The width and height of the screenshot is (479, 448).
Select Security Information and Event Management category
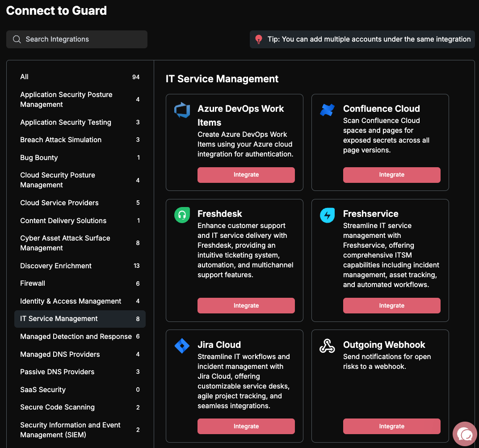(80, 430)
